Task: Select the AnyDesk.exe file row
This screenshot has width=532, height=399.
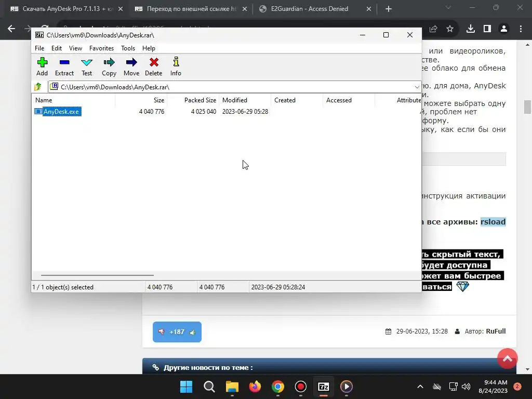Action: 58,112
